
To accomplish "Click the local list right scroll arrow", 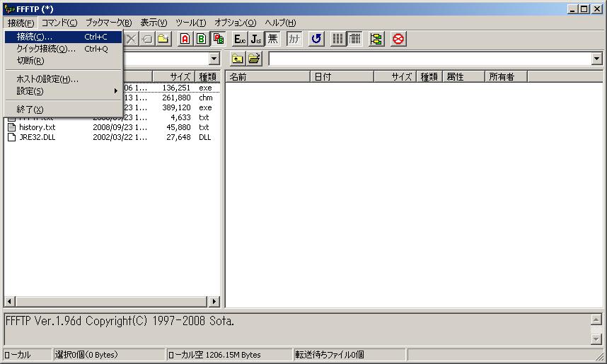I will pos(214,301).
